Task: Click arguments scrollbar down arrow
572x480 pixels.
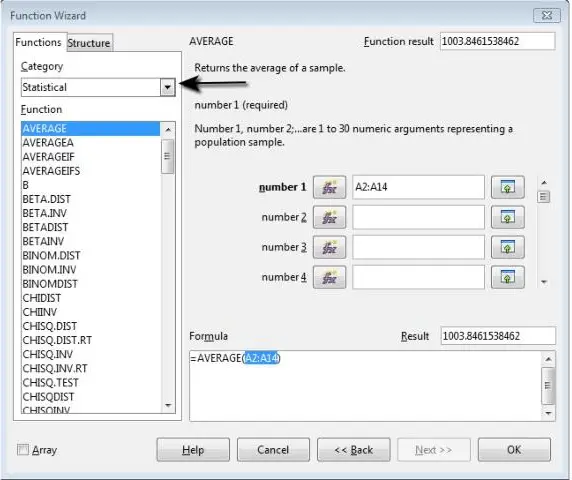Action: click(x=544, y=282)
